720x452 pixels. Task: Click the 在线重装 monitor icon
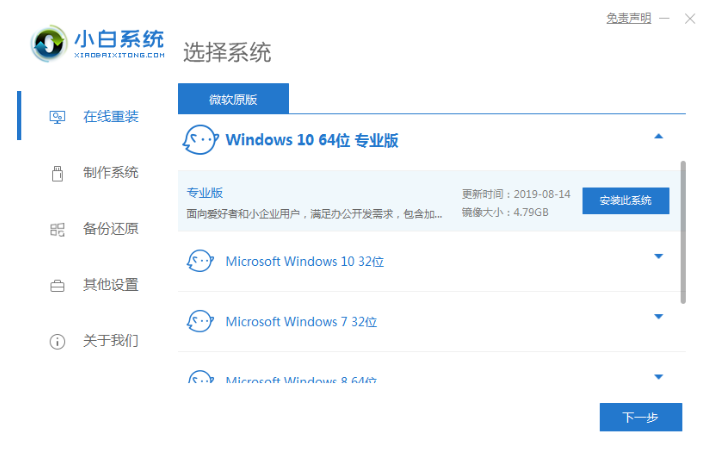pos(57,117)
